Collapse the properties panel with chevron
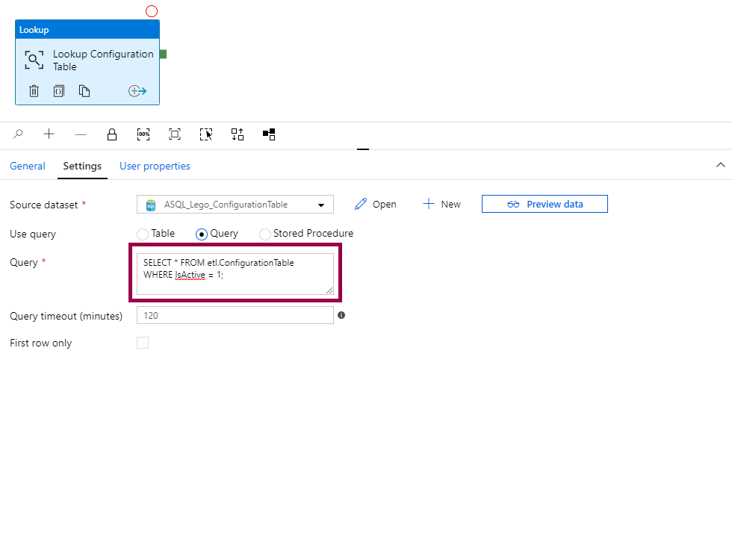Image resolution: width=732 pixels, height=560 pixels. [x=720, y=165]
